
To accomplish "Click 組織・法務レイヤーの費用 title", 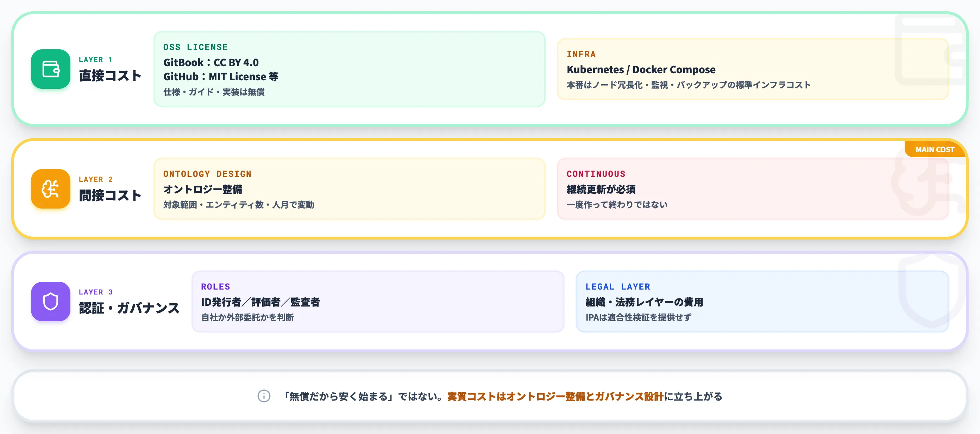I will pyautogui.click(x=644, y=302).
